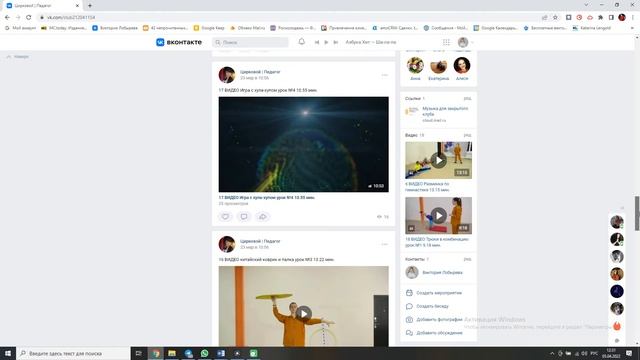Bookmark this page with the star icon

pyautogui.click(x=555, y=18)
